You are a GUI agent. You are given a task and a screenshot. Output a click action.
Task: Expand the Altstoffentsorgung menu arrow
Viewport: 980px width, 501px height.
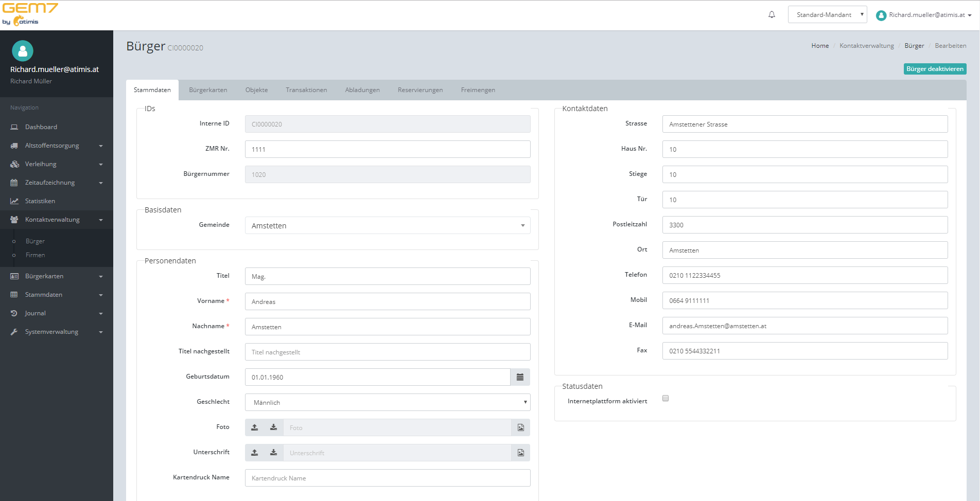tap(101, 146)
